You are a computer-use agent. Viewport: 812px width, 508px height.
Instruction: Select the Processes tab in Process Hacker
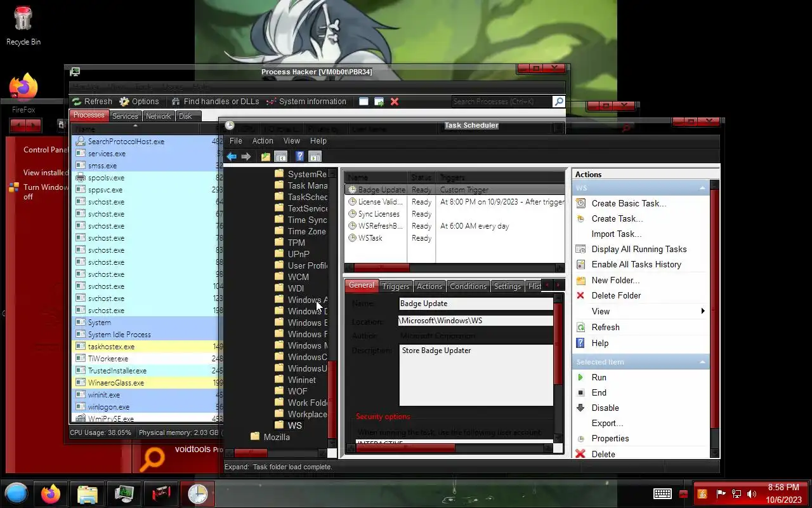coord(88,116)
